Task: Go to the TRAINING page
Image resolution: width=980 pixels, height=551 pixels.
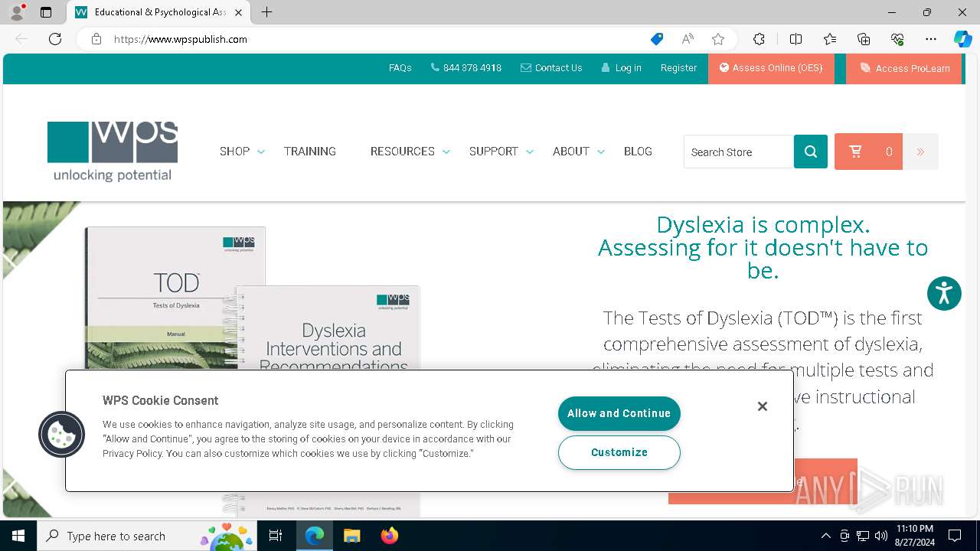Action: [310, 152]
